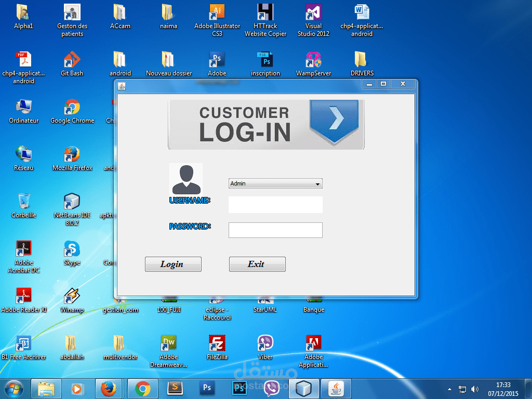This screenshot has width=532, height=399.
Task: Open the Admin role dropdown
Action: (x=275, y=183)
